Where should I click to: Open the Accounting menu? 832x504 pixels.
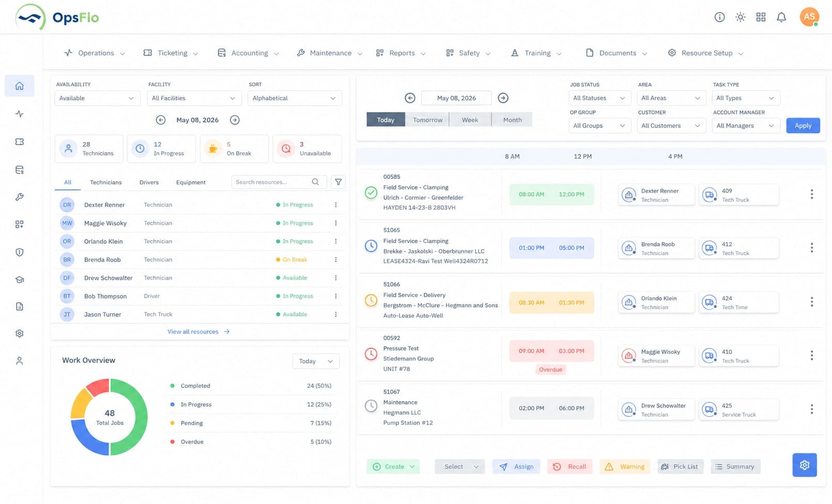248,53
